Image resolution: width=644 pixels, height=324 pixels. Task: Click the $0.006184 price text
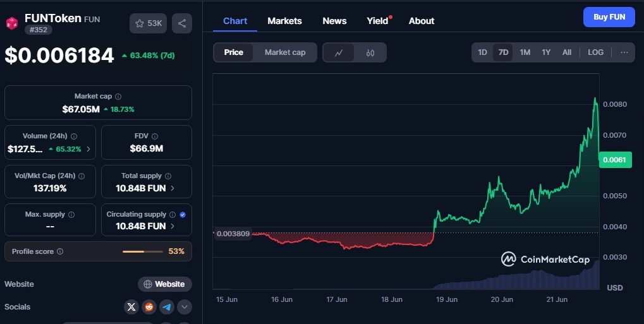click(x=59, y=56)
